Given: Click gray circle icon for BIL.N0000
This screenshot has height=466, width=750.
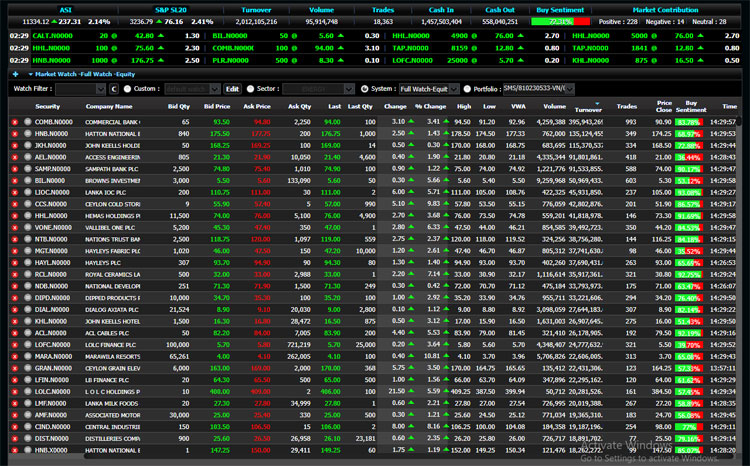Looking at the screenshot, I should pyautogui.click(x=27, y=180).
